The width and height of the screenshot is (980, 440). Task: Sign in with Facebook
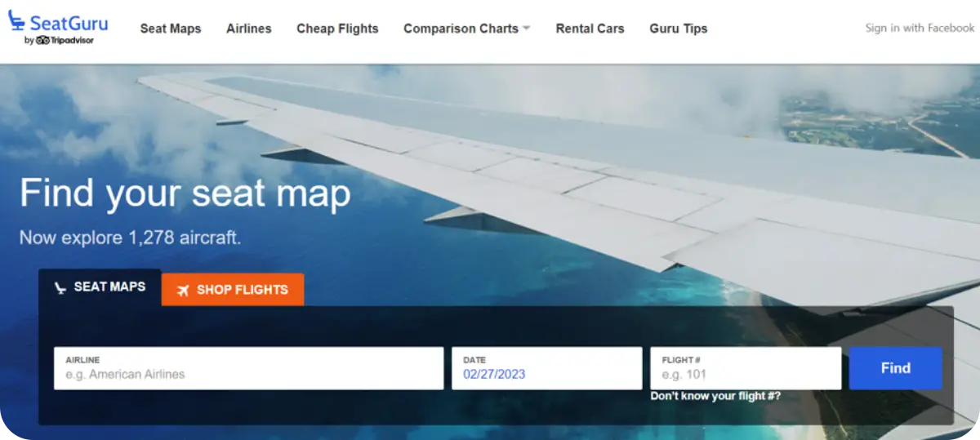(920, 28)
